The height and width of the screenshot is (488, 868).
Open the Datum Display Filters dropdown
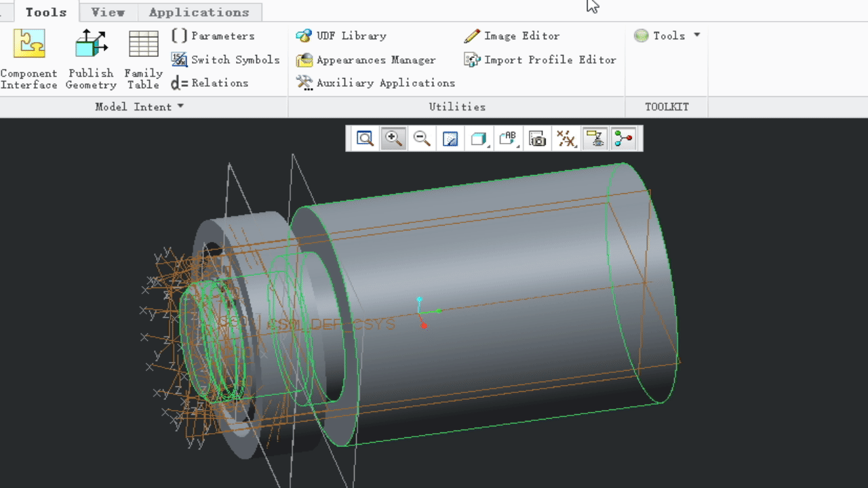tap(566, 139)
